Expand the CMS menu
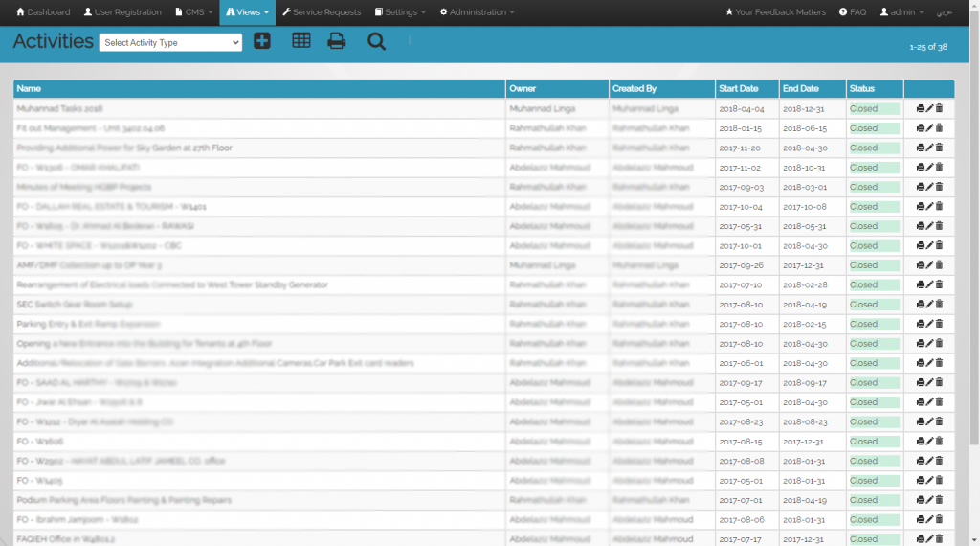 193,12
